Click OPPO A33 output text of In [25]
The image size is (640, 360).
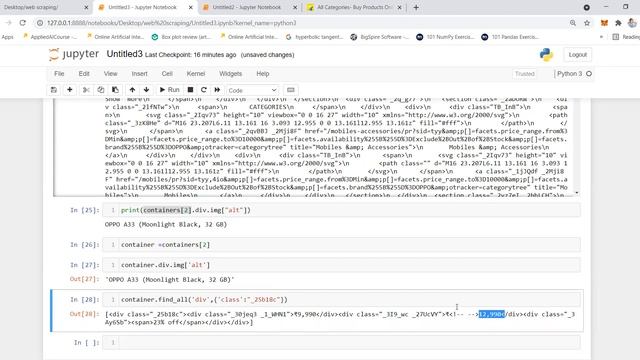(166, 224)
